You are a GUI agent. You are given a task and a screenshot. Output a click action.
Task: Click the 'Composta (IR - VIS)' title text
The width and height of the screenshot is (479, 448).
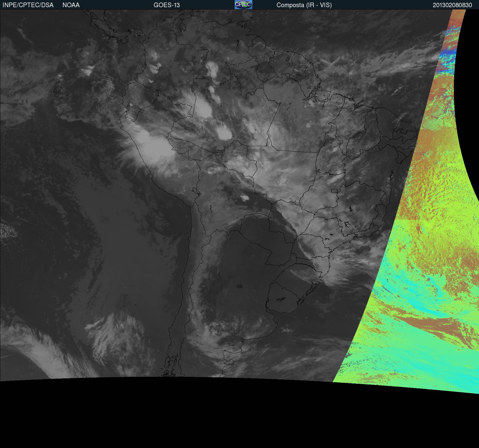304,5
